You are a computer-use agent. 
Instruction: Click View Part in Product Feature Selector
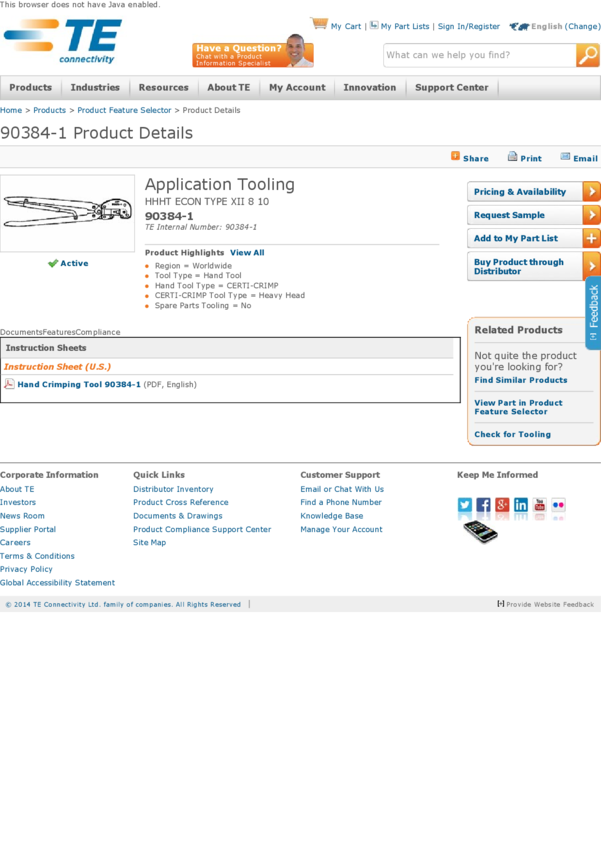(519, 407)
